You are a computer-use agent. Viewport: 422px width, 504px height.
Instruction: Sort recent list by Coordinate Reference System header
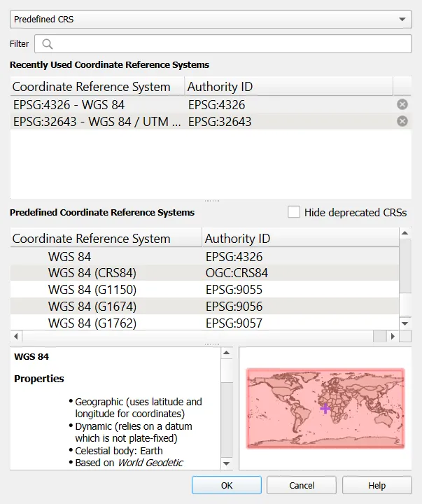[x=97, y=87]
